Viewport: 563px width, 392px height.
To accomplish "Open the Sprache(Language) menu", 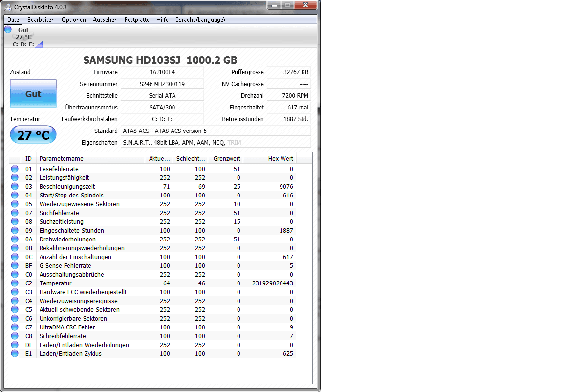I will 200,20.
